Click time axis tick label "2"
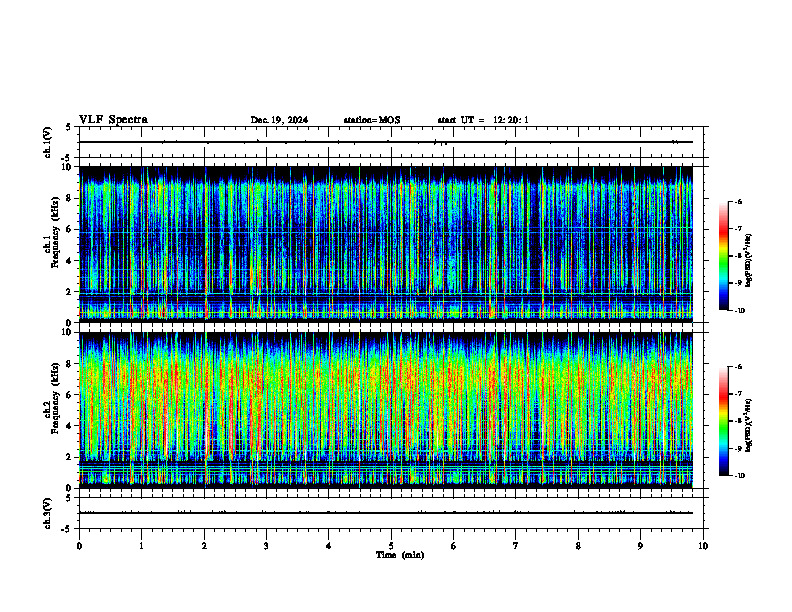 tap(204, 546)
